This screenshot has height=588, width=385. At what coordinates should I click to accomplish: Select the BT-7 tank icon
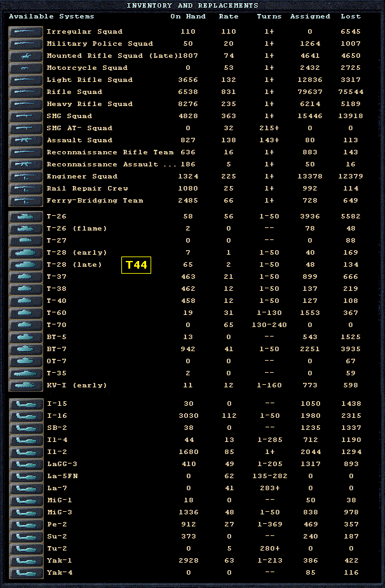coord(25,349)
